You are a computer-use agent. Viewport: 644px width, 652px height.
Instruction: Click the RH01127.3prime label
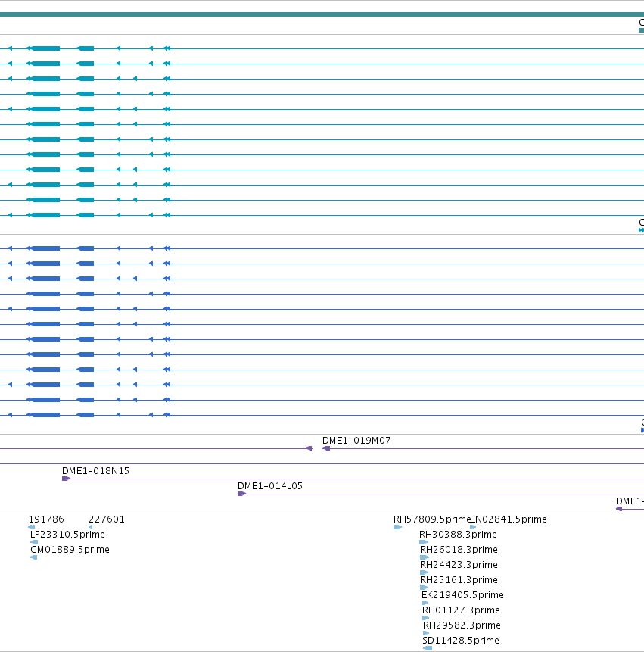[461, 610]
